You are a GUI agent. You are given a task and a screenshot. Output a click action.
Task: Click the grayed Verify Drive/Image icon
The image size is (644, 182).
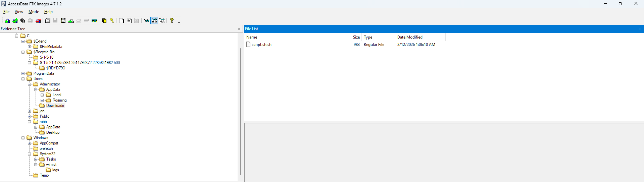[x=86, y=21]
